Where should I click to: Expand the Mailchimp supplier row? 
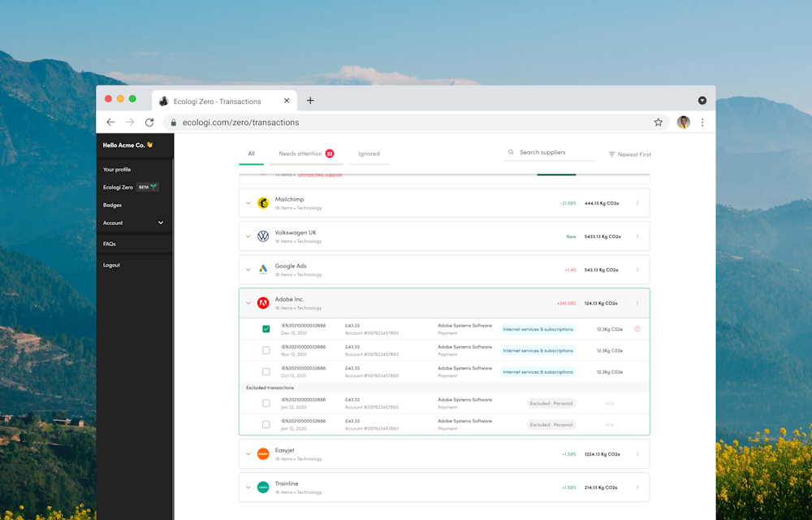tap(248, 203)
